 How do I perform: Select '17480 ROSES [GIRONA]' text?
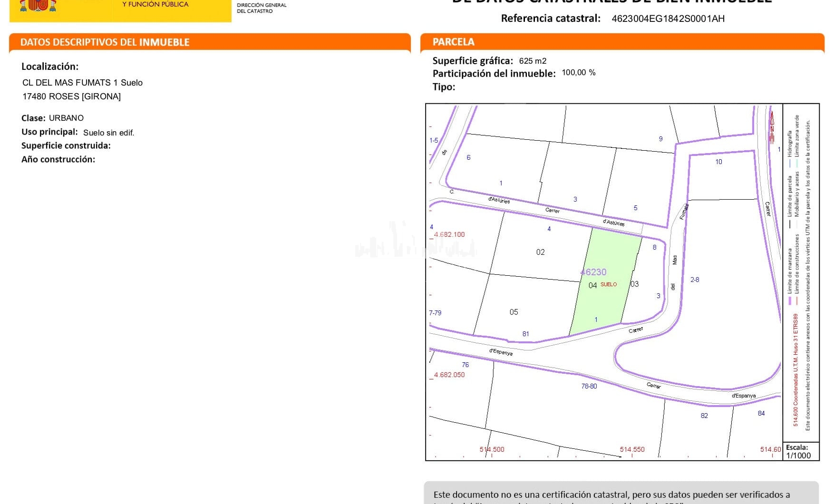[x=71, y=97]
